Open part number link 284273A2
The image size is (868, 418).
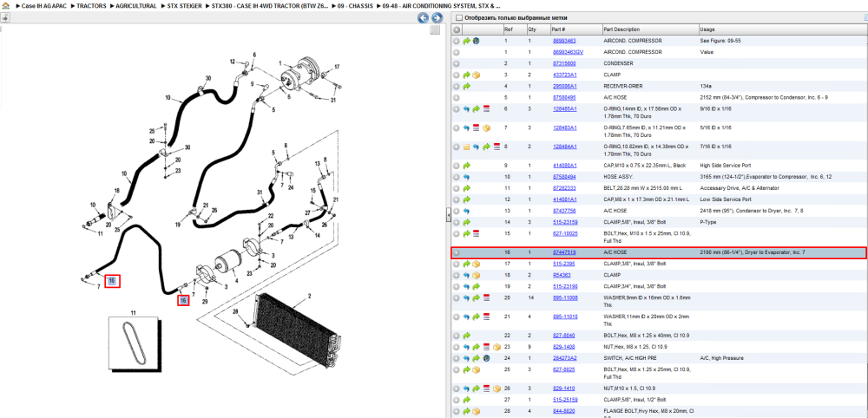[565, 358]
